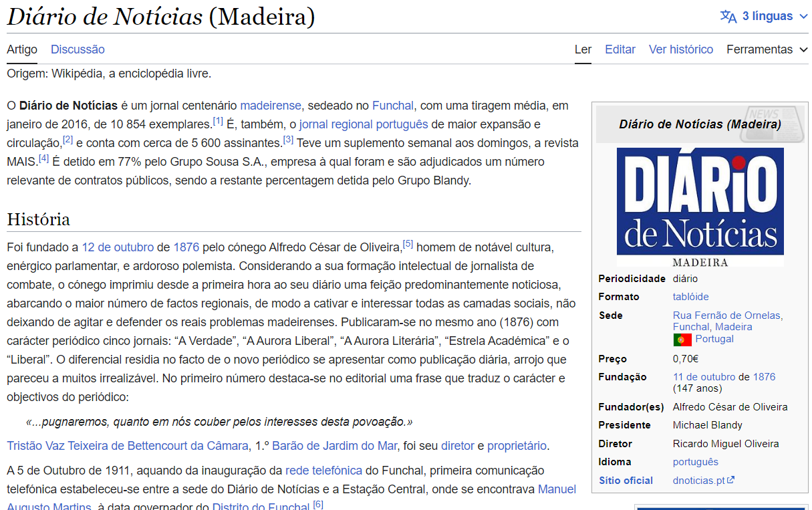The width and height of the screenshot is (812, 510).
Task: Open the Manuel Augusto Martins link
Action: (x=557, y=489)
